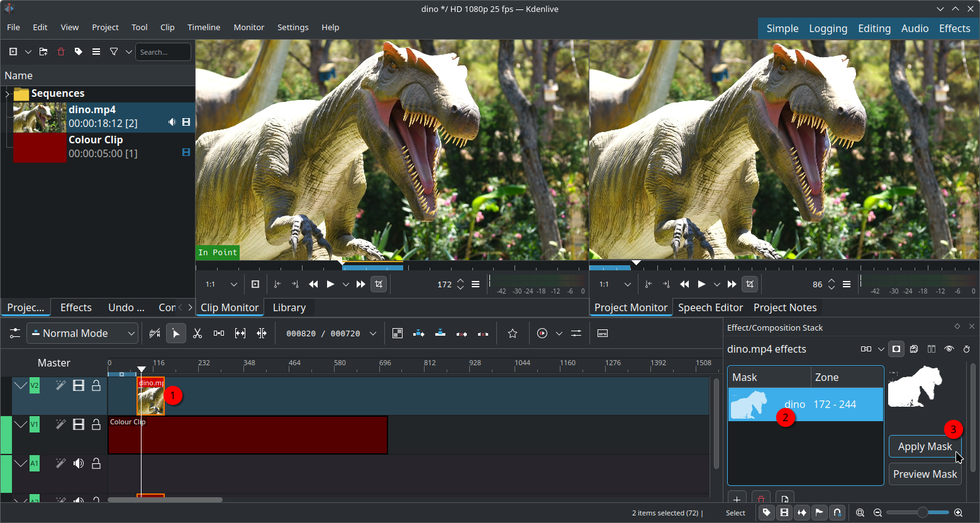Lock the V2 video track

(96, 385)
